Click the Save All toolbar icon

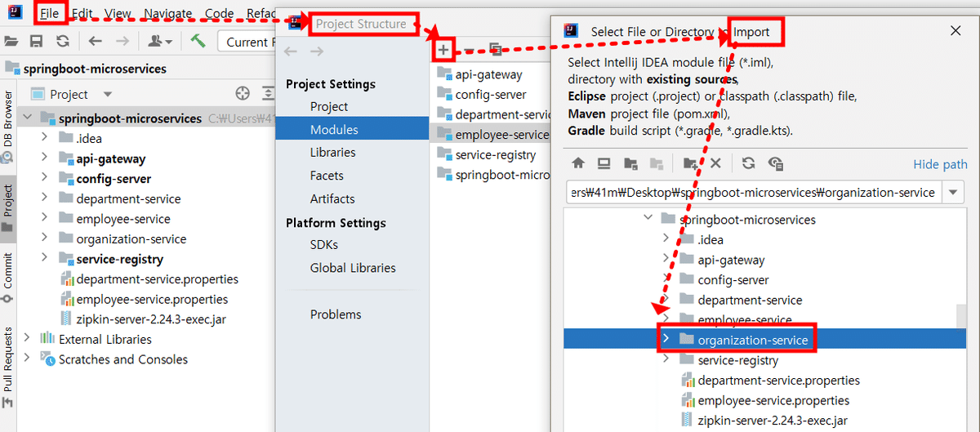[x=36, y=41]
